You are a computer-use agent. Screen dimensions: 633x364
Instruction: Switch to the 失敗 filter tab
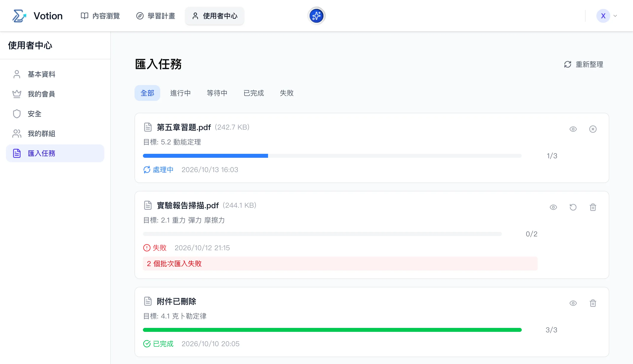pyautogui.click(x=287, y=93)
